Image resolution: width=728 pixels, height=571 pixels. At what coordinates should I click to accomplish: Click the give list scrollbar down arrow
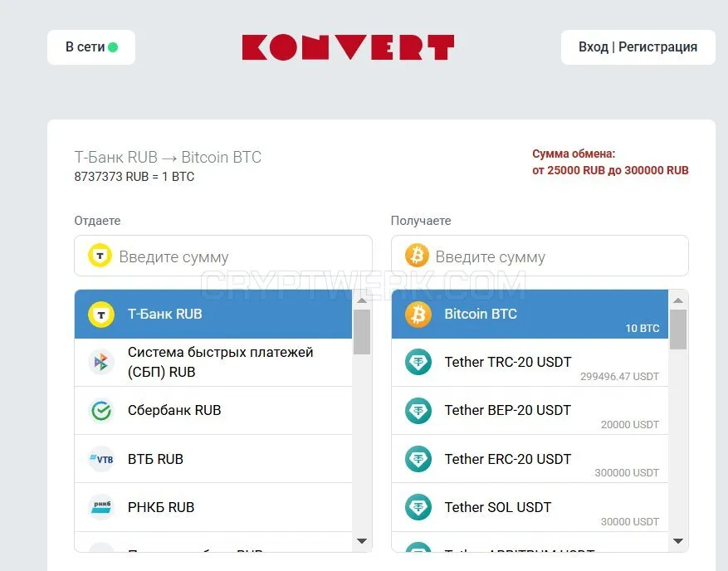362,541
